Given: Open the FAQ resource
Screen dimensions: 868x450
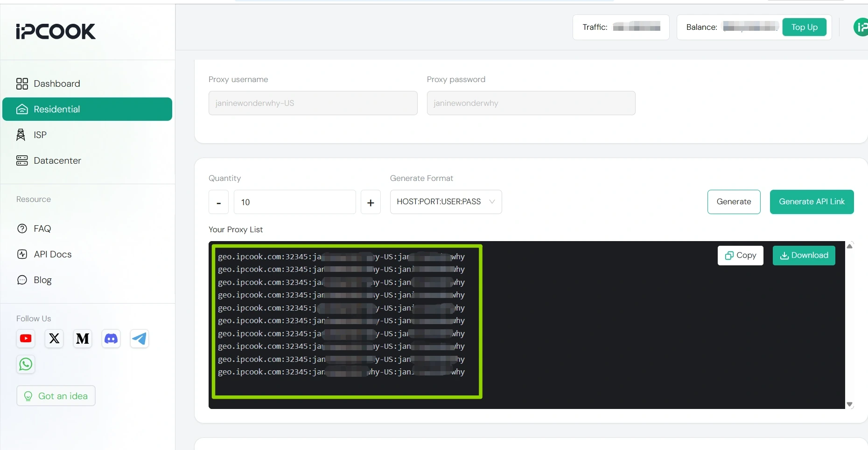Looking at the screenshot, I should [x=42, y=228].
